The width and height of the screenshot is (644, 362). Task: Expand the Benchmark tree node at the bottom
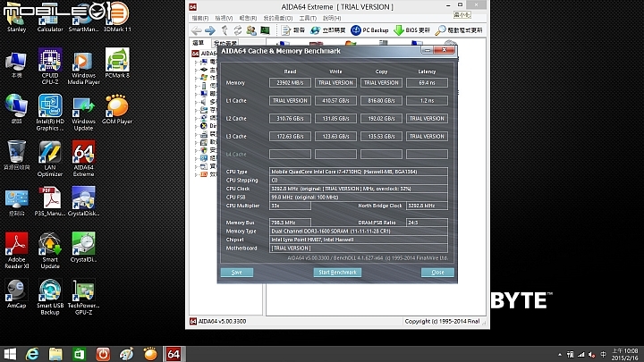click(x=196, y=174)
